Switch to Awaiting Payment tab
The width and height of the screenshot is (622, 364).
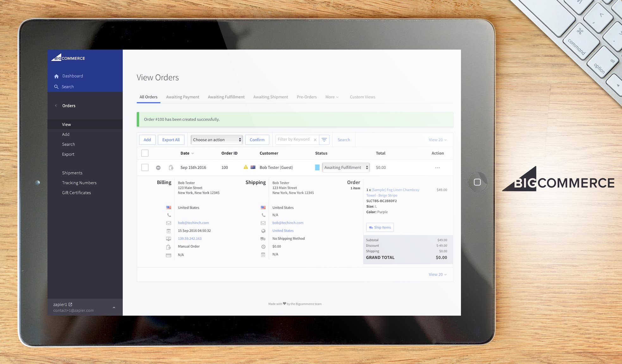(183, 97)
